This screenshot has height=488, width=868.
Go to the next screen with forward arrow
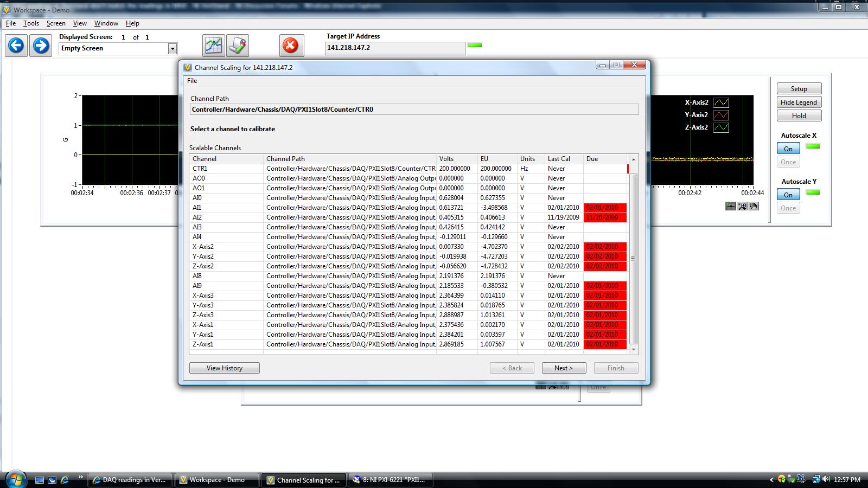[x=41, y=46]
